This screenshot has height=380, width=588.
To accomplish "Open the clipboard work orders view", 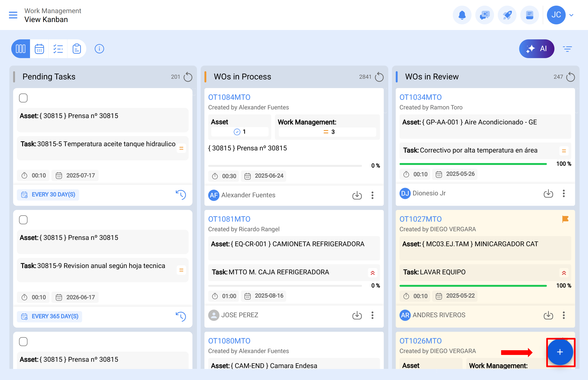I will pos(77,48).
